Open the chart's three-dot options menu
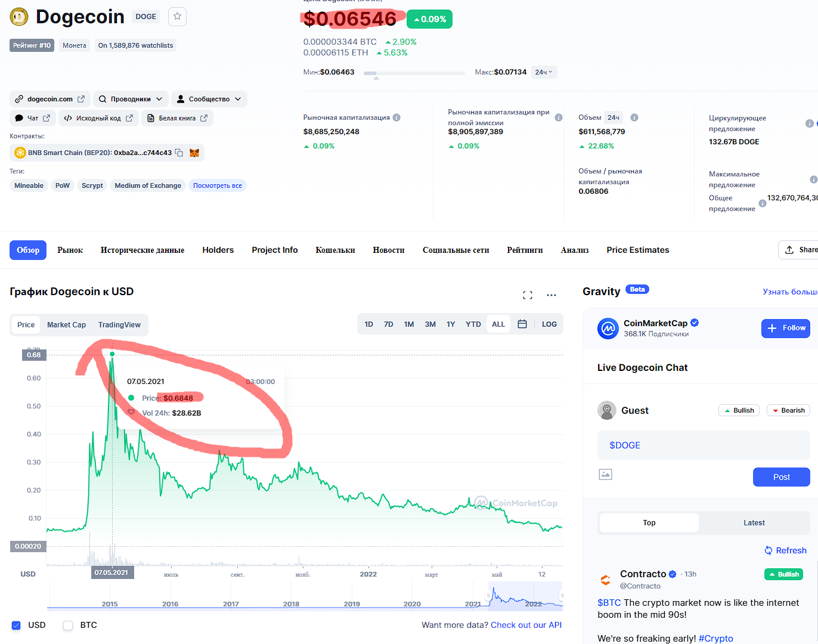The image size is (818, 644). pos(551,295)
